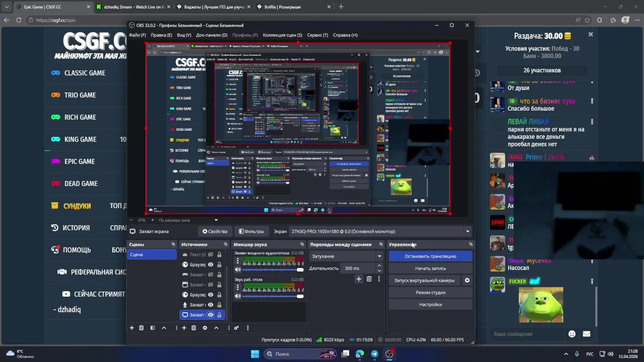Undock the Микшер звука panel
644x362 pixels.
click(302, 244)
